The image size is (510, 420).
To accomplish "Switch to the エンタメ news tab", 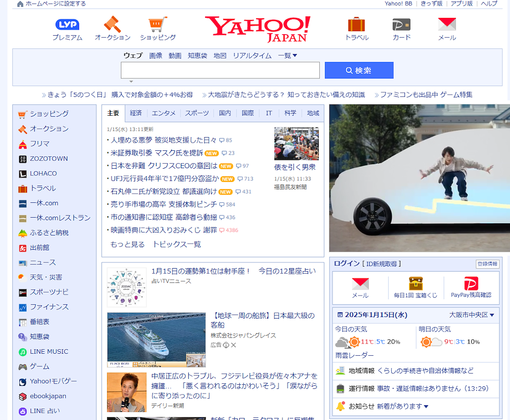I will (x=163, y=113).
